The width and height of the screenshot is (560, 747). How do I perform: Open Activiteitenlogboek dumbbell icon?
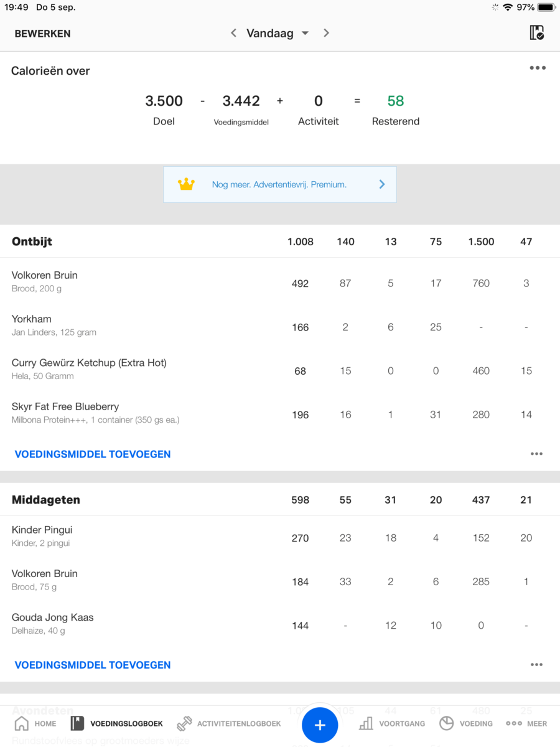point(184,723)
